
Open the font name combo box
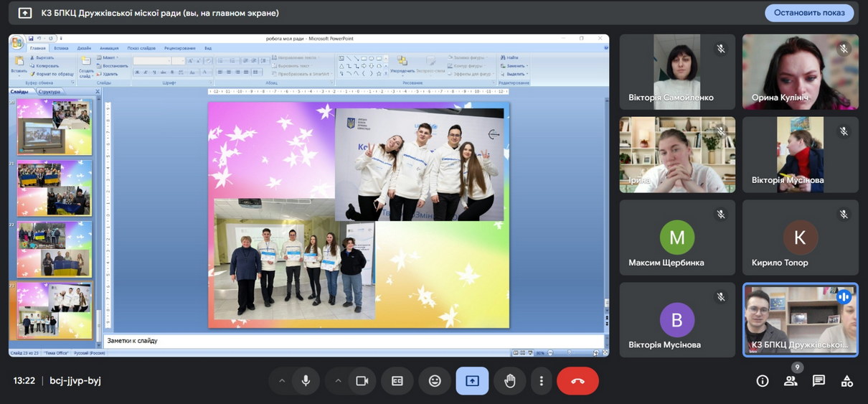click(152, 61)
